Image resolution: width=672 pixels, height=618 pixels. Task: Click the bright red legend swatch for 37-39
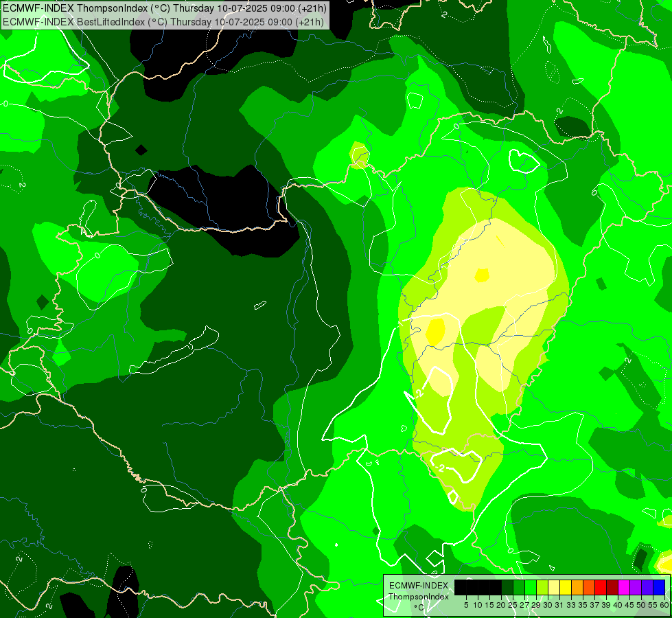pyautogui.click(x=601, y=588)
